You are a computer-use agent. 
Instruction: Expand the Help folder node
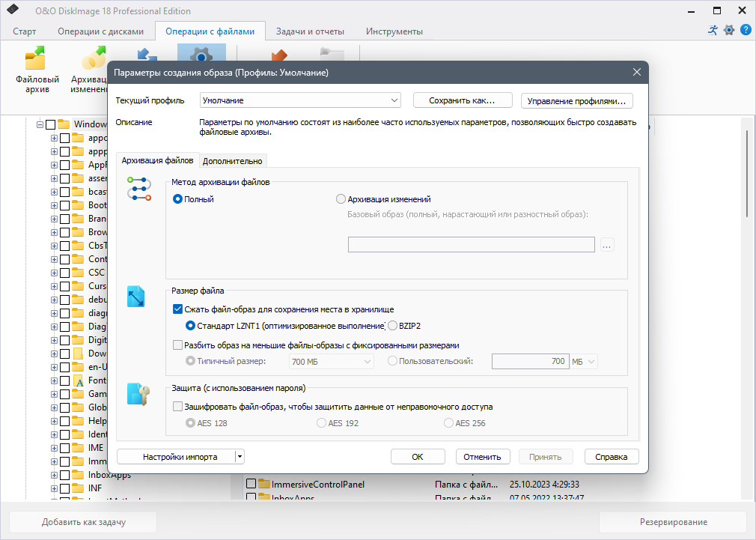point(54,421)
